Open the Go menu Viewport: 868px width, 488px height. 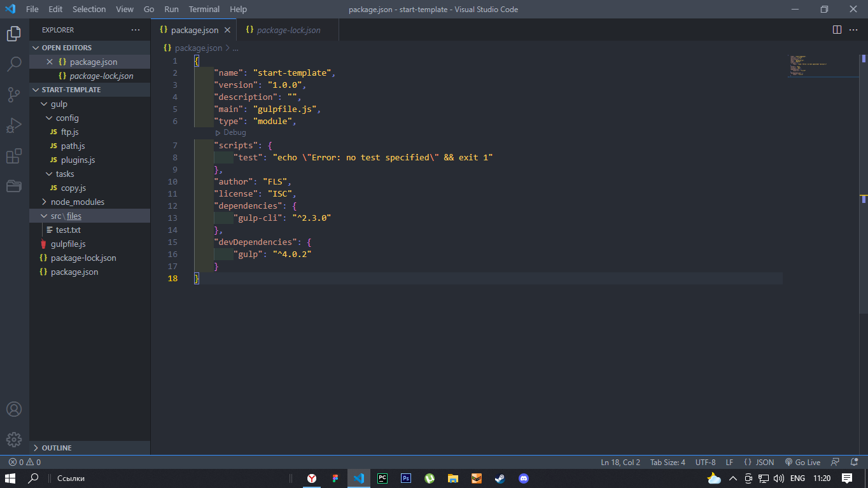coord(149,9)
